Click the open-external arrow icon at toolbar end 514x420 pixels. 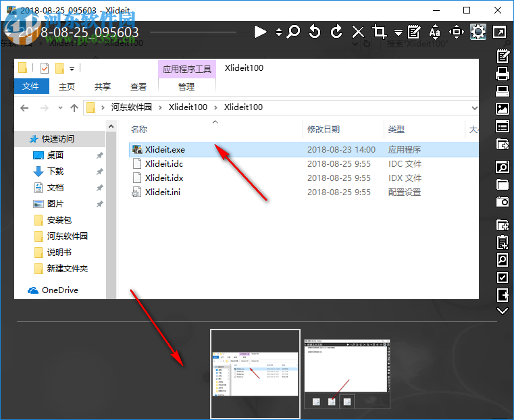499,32
